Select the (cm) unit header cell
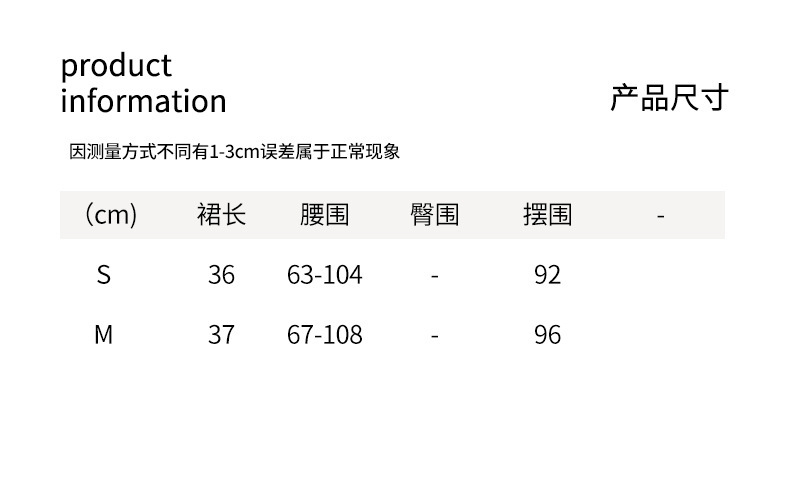 point(110,215)
